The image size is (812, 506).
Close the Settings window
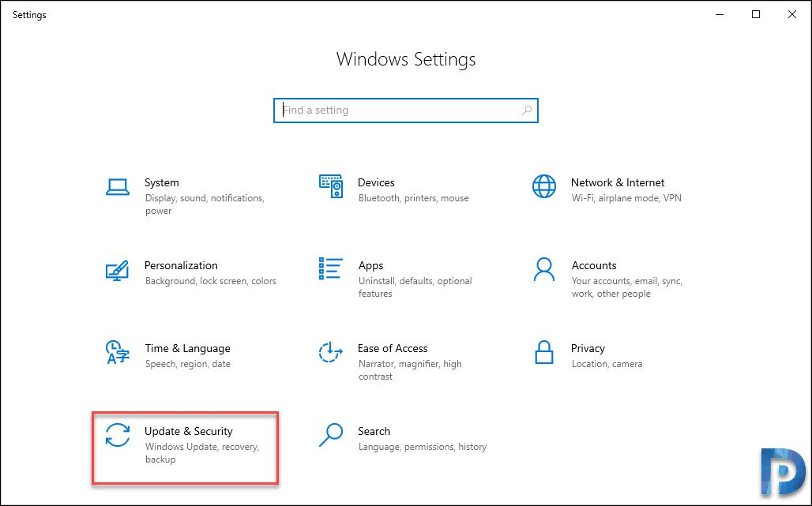coord(791,14)
